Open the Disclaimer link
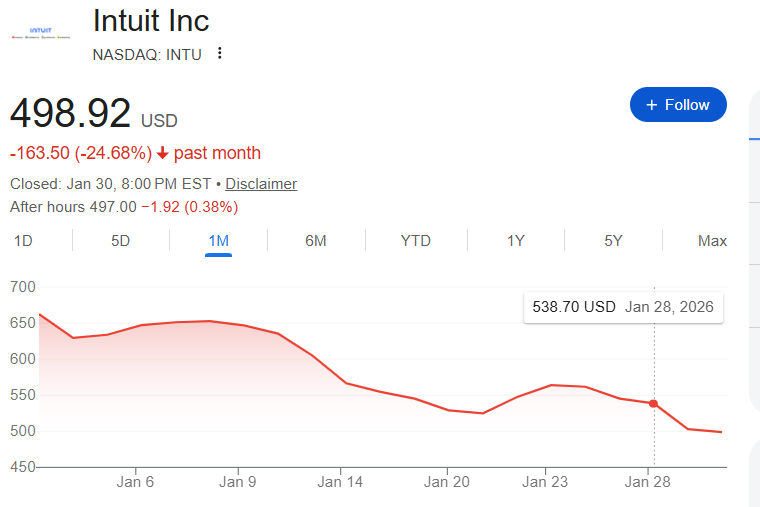This screenshot has height=507, width=760. tap(261, 184)
